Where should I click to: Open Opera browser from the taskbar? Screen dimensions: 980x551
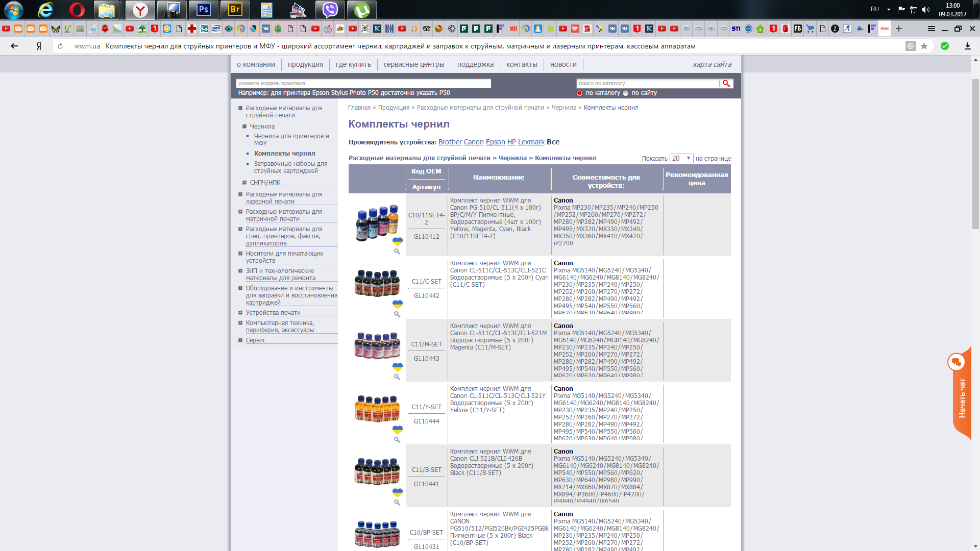(x=77, y=10)
